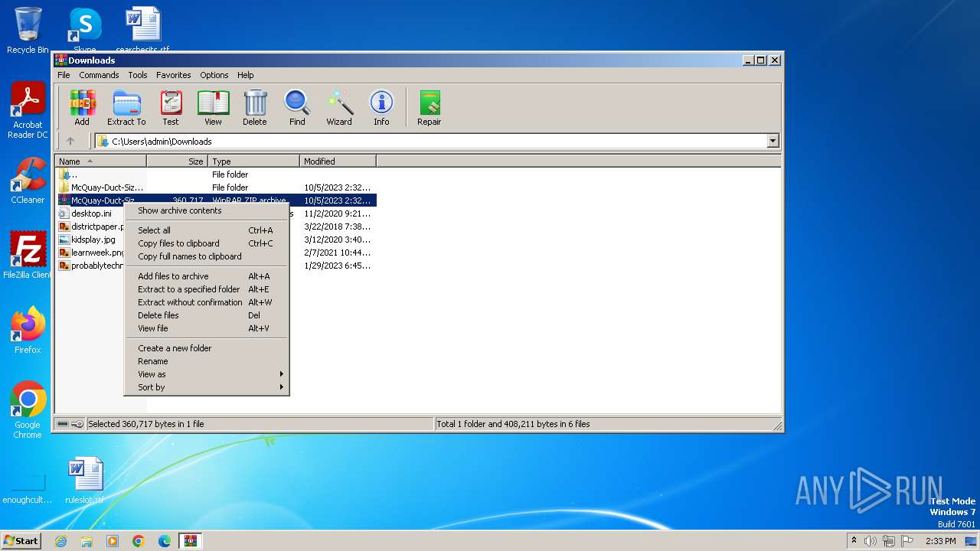The height and width of the screenshot is (551, 980).
Task: Choose Create a new folder
Action: pos(207,348)
